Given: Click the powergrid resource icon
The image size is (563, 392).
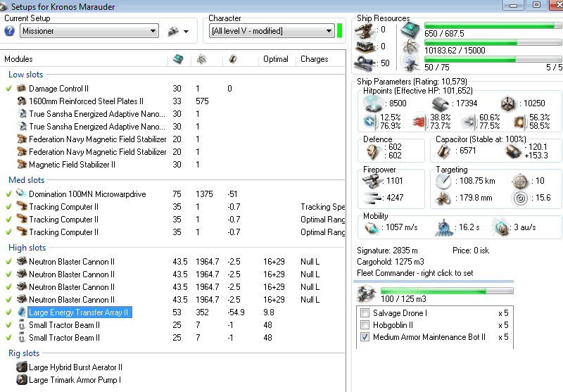Looking at the screenshot, I should click(410, 46).
